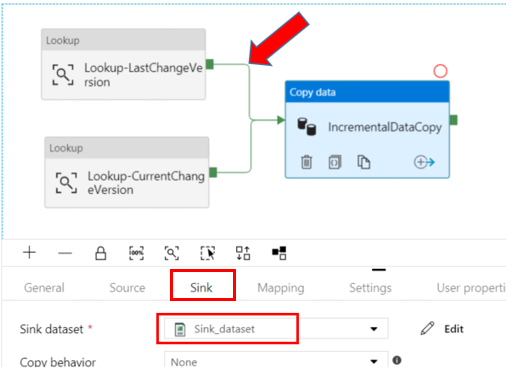Click the add output arrow on Copy data

tap(424, 162)
